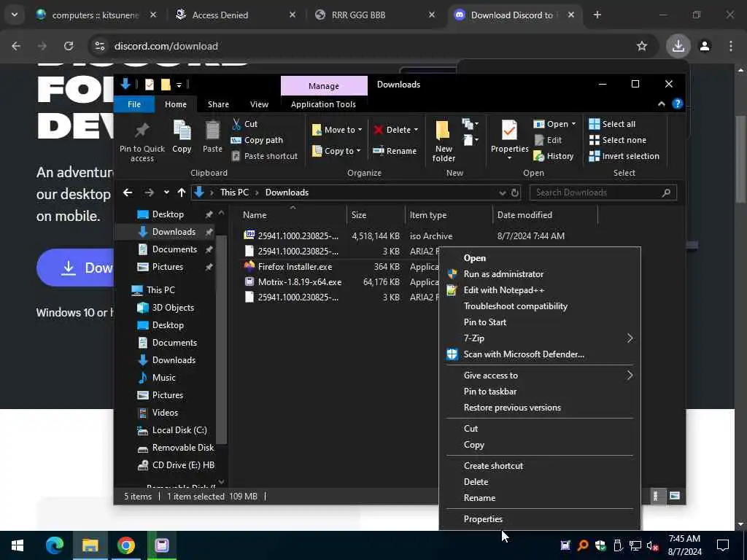Click the up-one-level arrow in Explorer
The height and width of the screenshot is (560, 747).
coord(182,192)
